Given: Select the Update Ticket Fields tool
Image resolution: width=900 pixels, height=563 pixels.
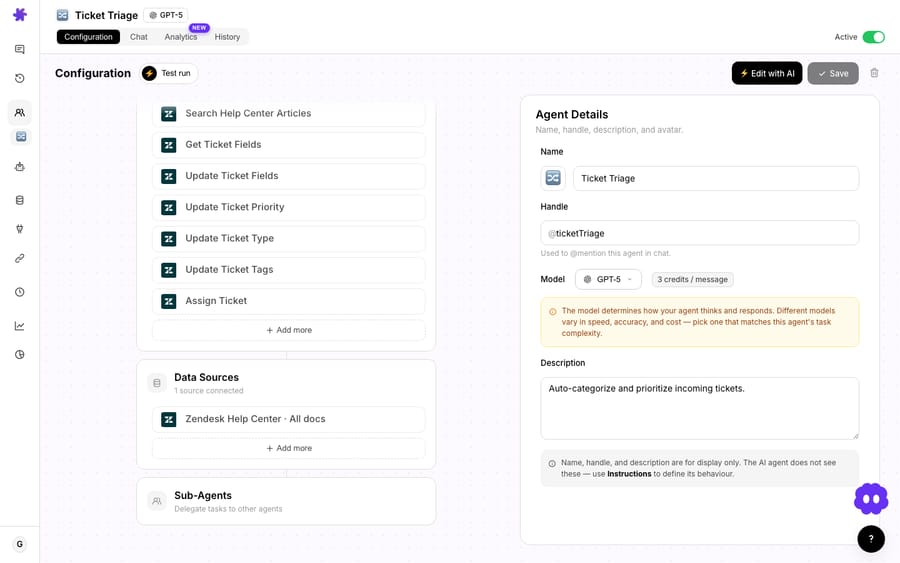Looking at the screenshot, I should 289,176.
